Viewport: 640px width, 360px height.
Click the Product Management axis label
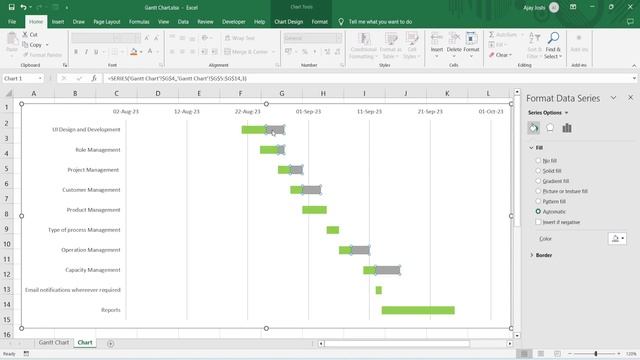(93, 210)
